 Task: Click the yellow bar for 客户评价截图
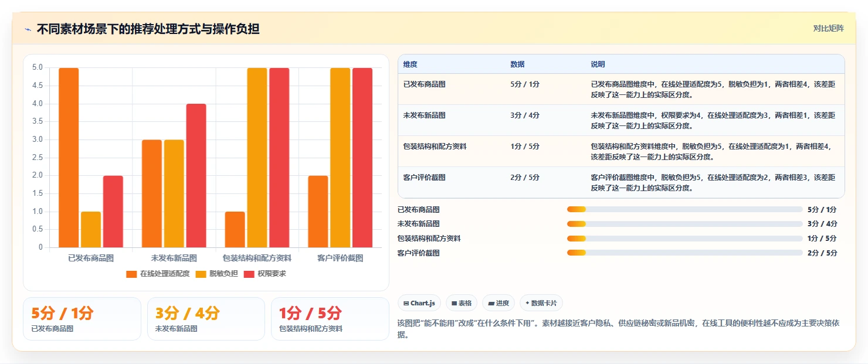pos(340,158)
